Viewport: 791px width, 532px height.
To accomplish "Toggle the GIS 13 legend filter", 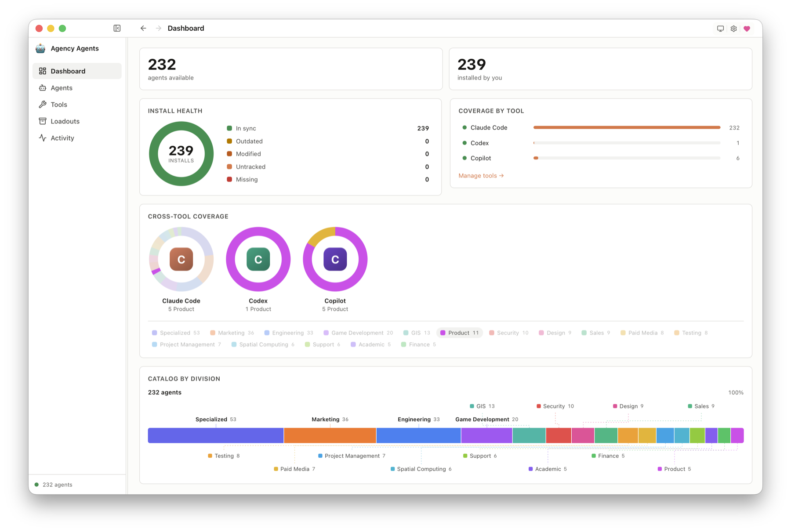I will (x=417, y=333).
